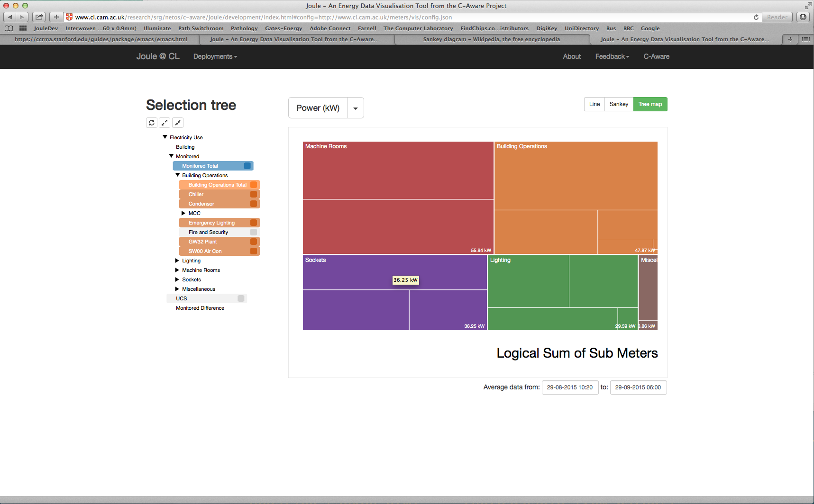Viewport: 814px width, 504px height.
Task: Expand the Machine Rooms tree node
Action: [177, 270]
